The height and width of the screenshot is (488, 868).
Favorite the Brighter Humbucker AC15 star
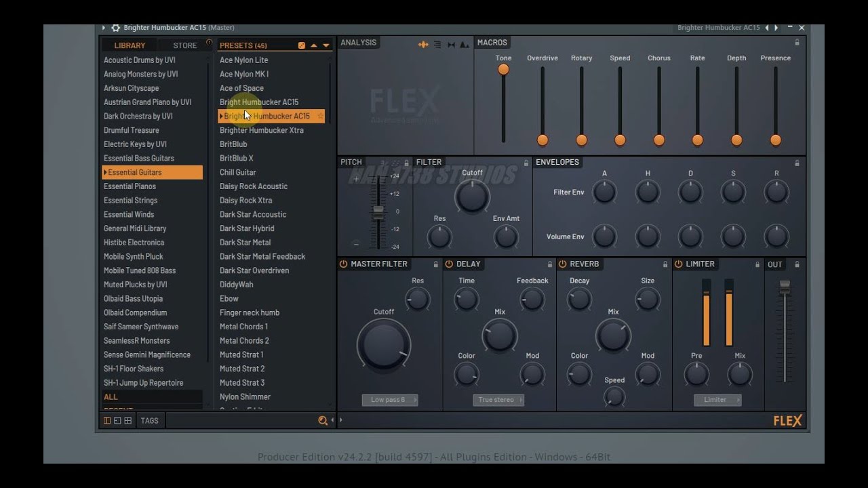click(321, 117)
